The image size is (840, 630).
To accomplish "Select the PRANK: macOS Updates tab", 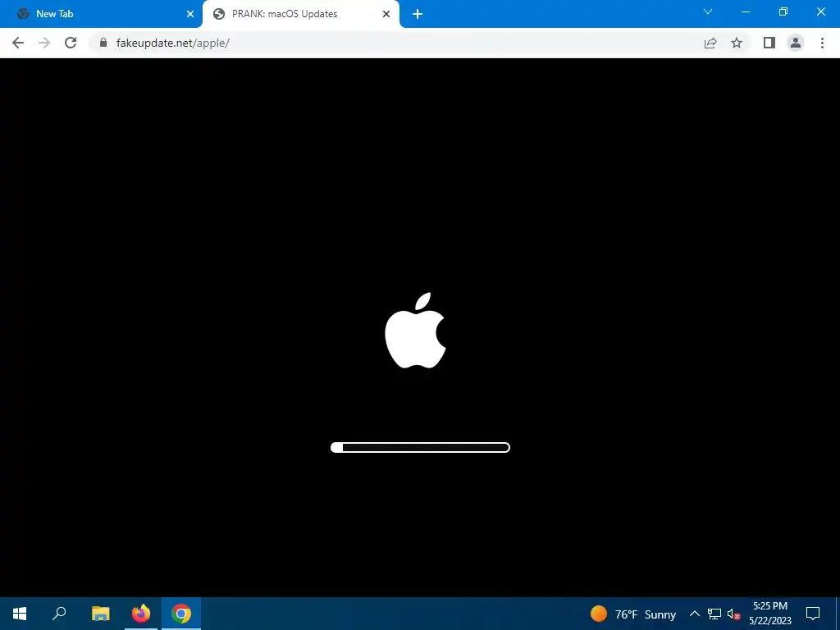I will [300, 14].
